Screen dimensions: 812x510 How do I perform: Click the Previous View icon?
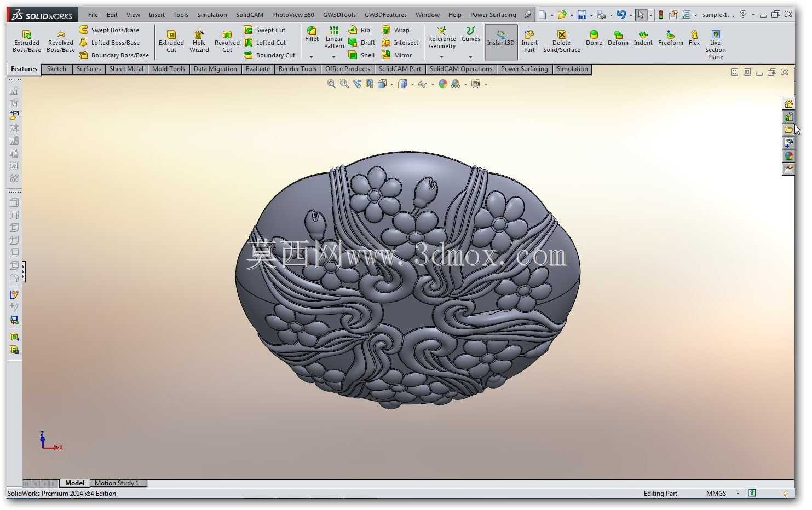point(357,84)
